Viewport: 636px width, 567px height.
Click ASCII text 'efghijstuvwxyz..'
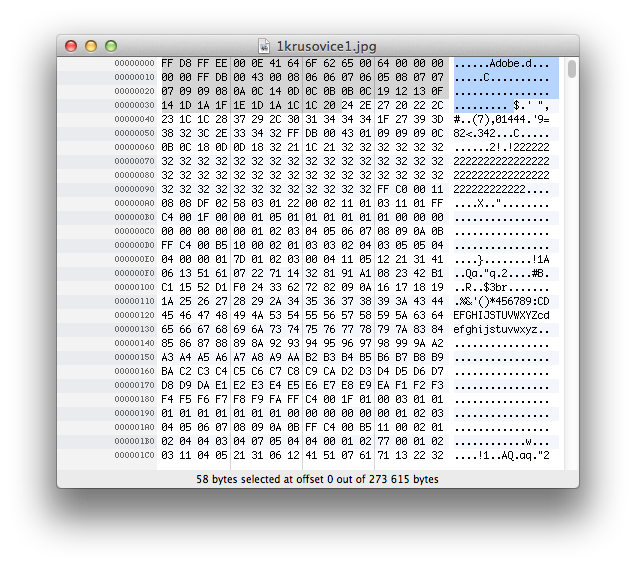pos(501,329)
